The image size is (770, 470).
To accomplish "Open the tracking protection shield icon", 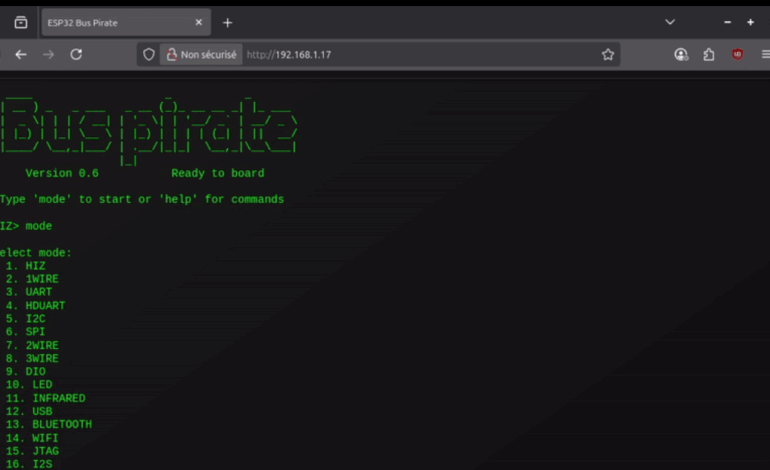I will (149, 55).
